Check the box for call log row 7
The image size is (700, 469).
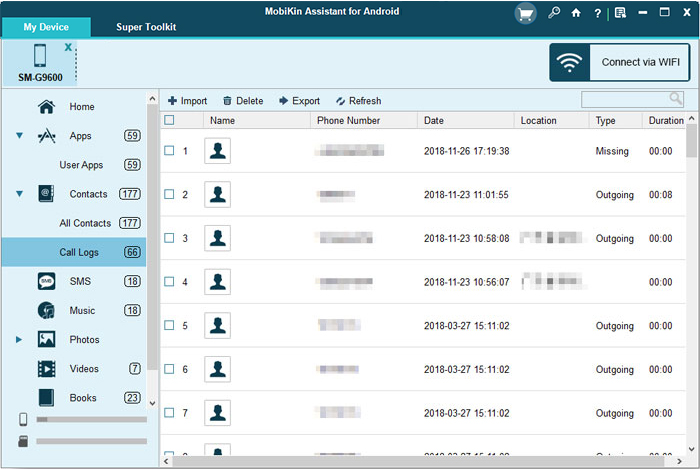click(169, 413)
